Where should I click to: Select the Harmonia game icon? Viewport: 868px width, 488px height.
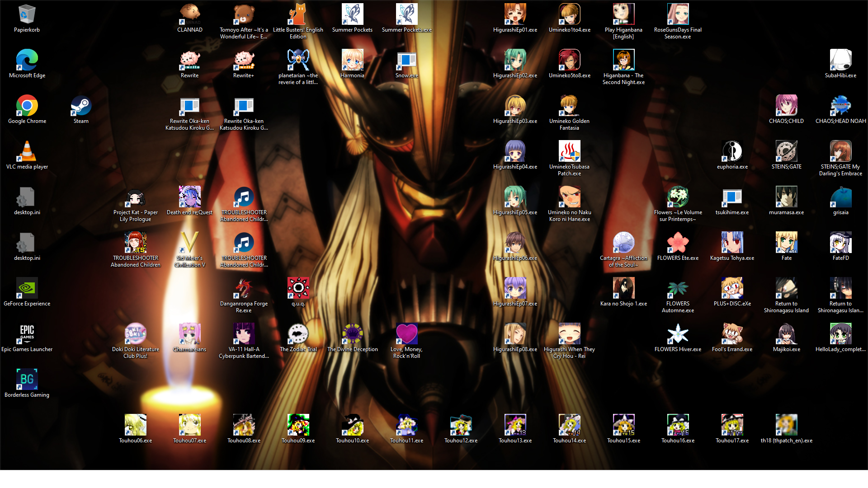352,60
